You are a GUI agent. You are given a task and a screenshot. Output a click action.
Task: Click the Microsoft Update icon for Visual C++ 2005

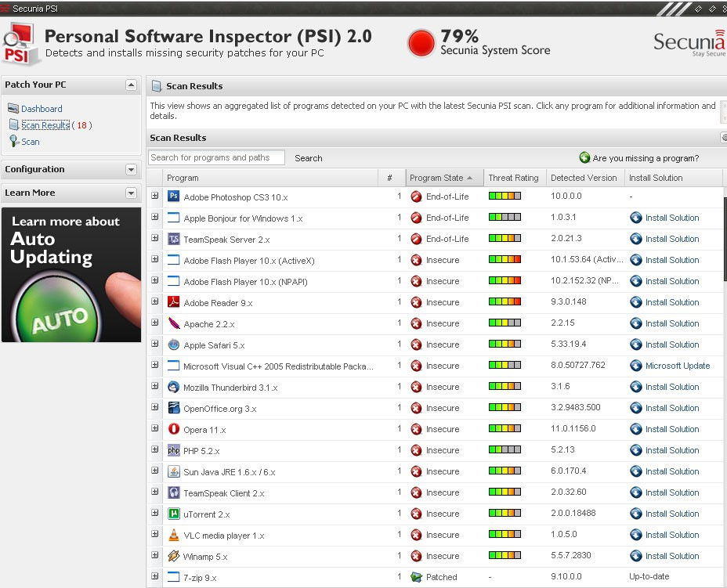click(x=635, y=366)
